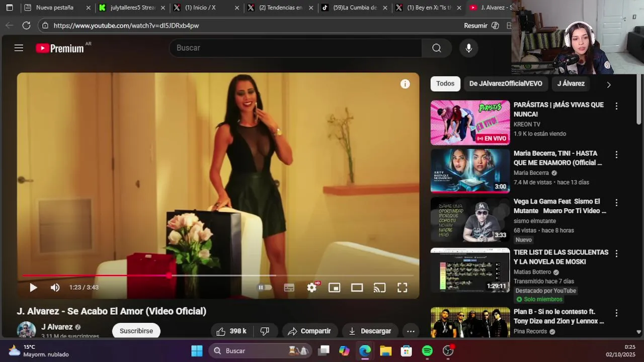Image resolution: width=644 pixels, height=362 pixels.
Task: Dislike the video thumbs-down button
Action: 265,331
